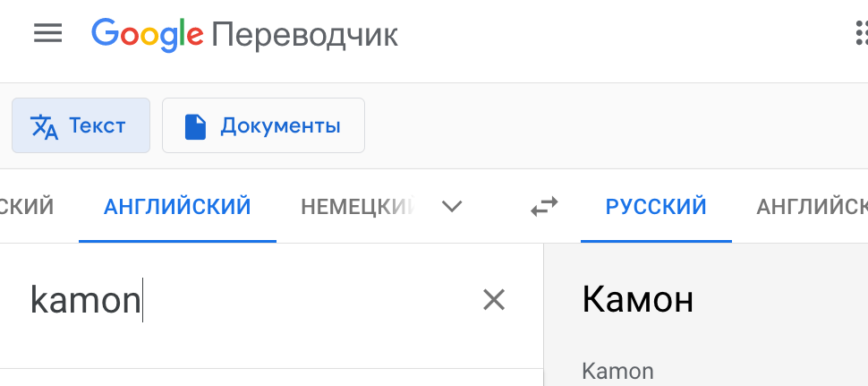This screenshot has width=868, height=386.
Task: Click the translate icon inside Текст button
Action: click(x=44, y=126)
